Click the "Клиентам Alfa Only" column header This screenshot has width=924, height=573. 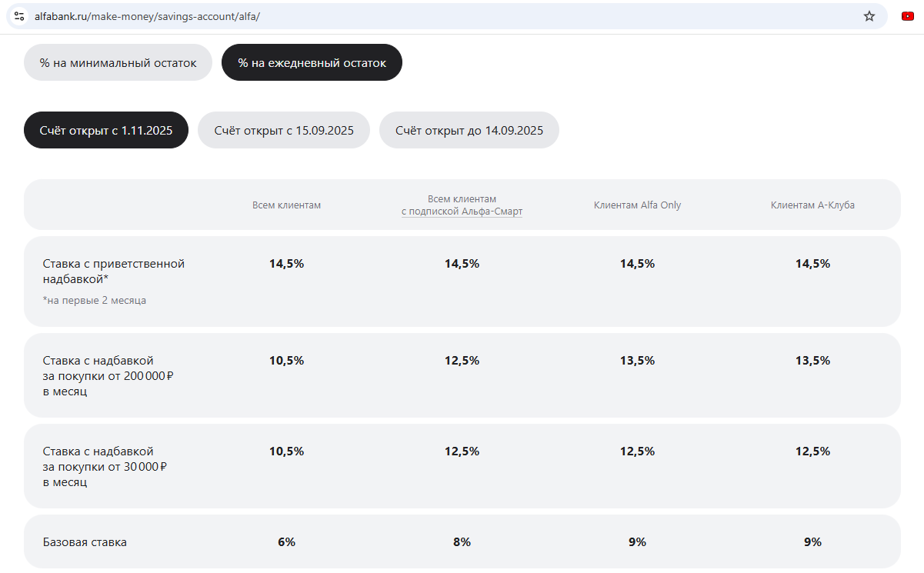pyautogui.click(x=637, y=205)
